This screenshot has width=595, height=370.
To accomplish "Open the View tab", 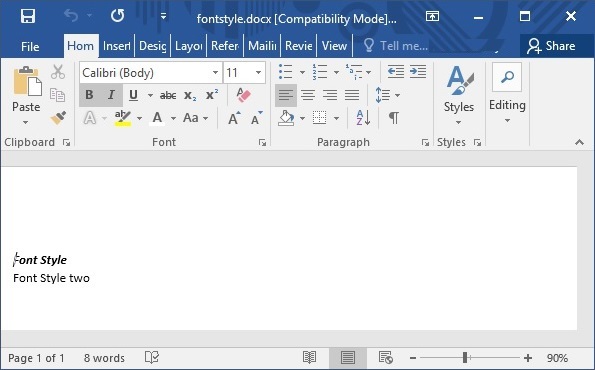I will click(x=334, y=46).
